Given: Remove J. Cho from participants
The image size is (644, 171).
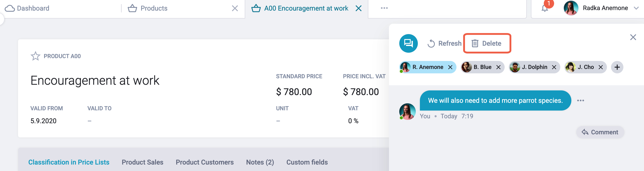Looking at the screenshot, I should click(x=601, y=67).
